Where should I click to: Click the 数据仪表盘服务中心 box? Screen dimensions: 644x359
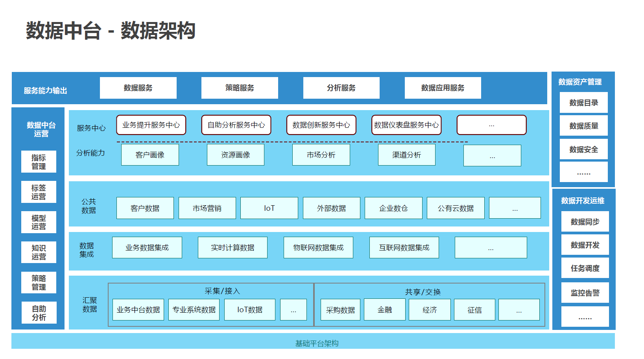(406, 125)
